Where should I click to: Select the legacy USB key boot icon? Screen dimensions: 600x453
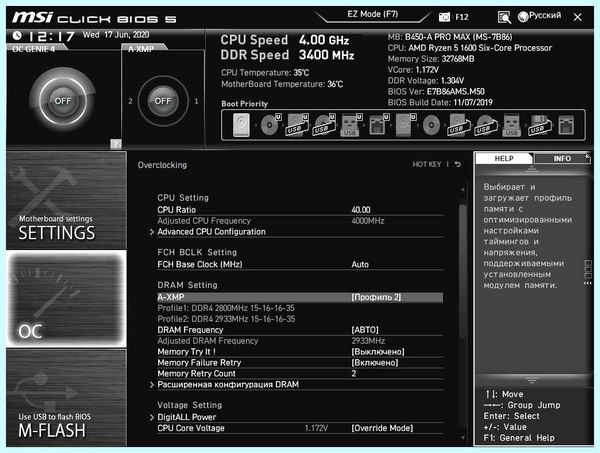tap(512, 125)
